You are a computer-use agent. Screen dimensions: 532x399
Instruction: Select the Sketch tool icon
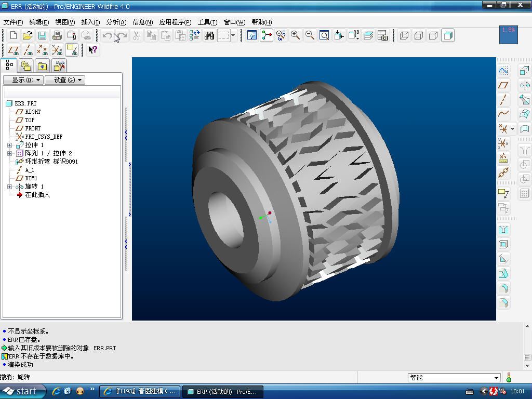tap(503, 71)
